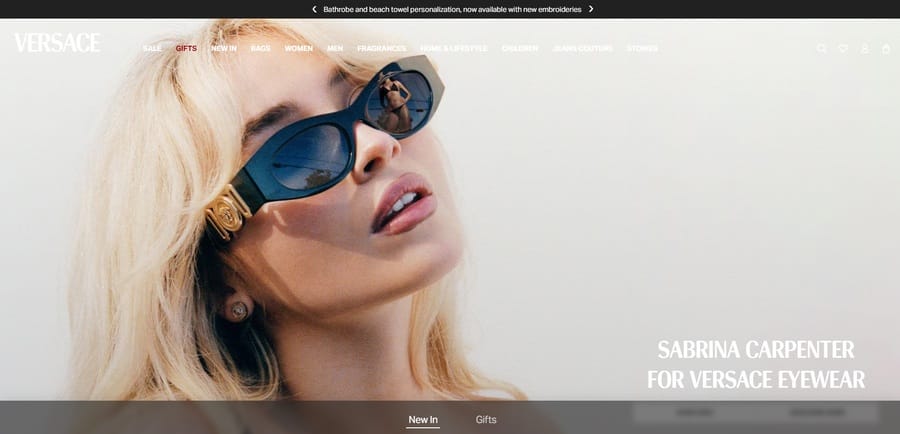Open the JEANS COUTURE menu
The image size is (900, 434).
[x=583, y=49]
